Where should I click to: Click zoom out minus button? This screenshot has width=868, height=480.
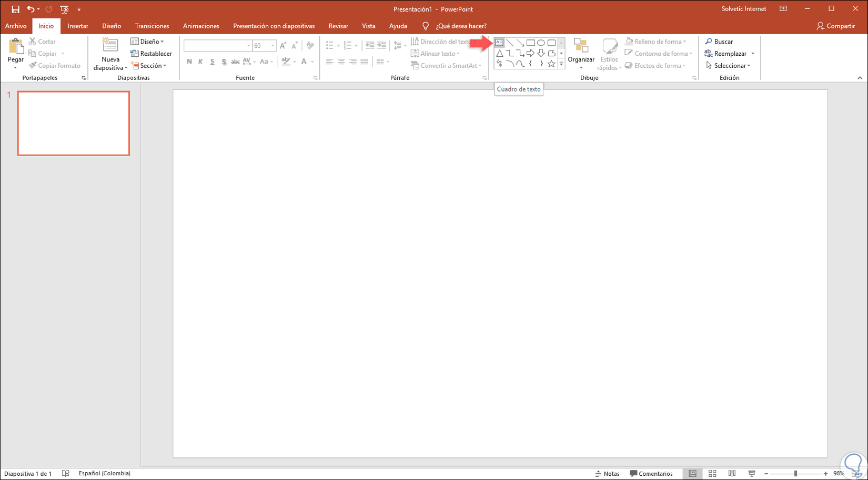pos(766,474)
